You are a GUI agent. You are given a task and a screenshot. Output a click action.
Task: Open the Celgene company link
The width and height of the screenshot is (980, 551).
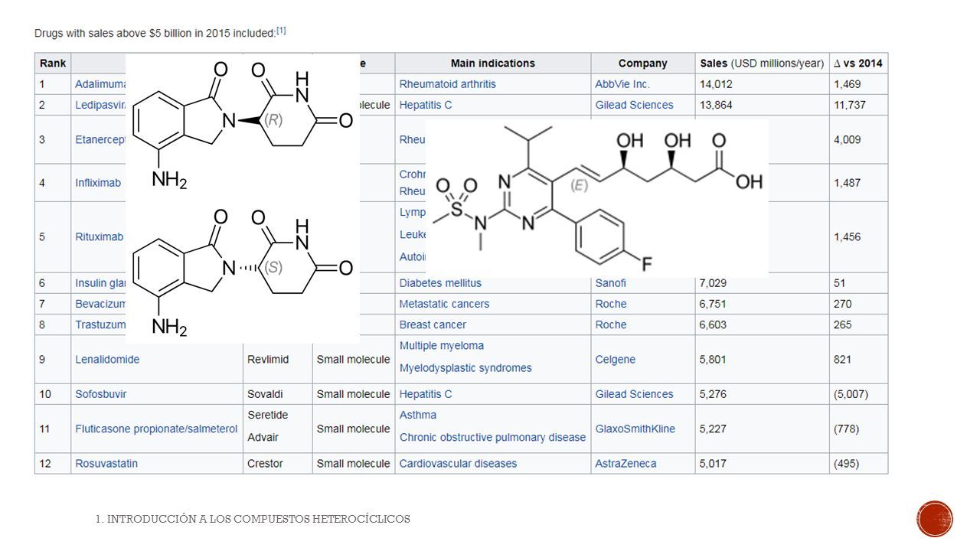615,359
